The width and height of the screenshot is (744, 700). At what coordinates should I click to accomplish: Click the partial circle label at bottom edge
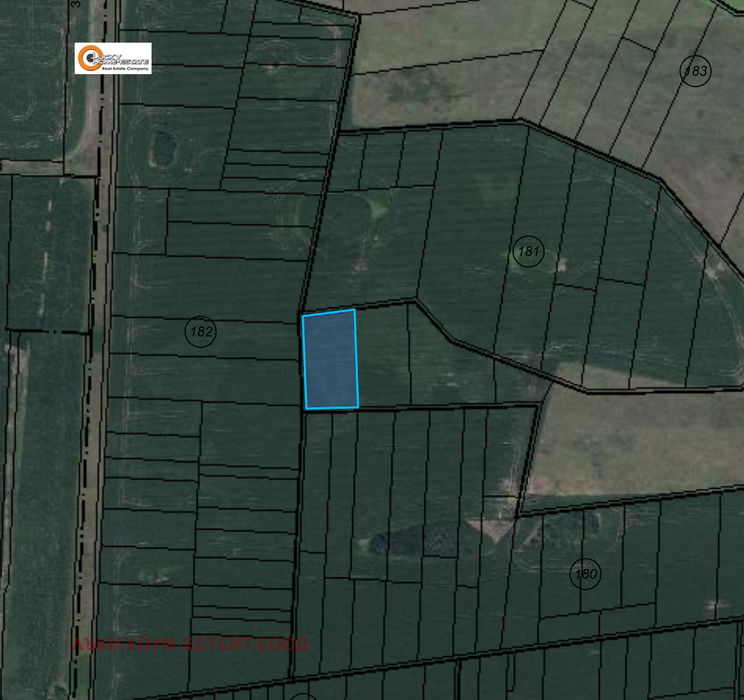(x=303, y=696)
